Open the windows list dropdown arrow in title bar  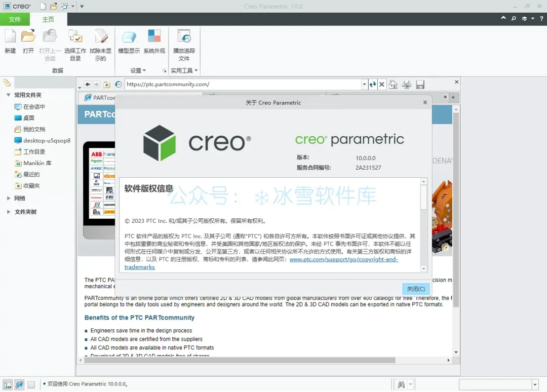pos(72,6)
